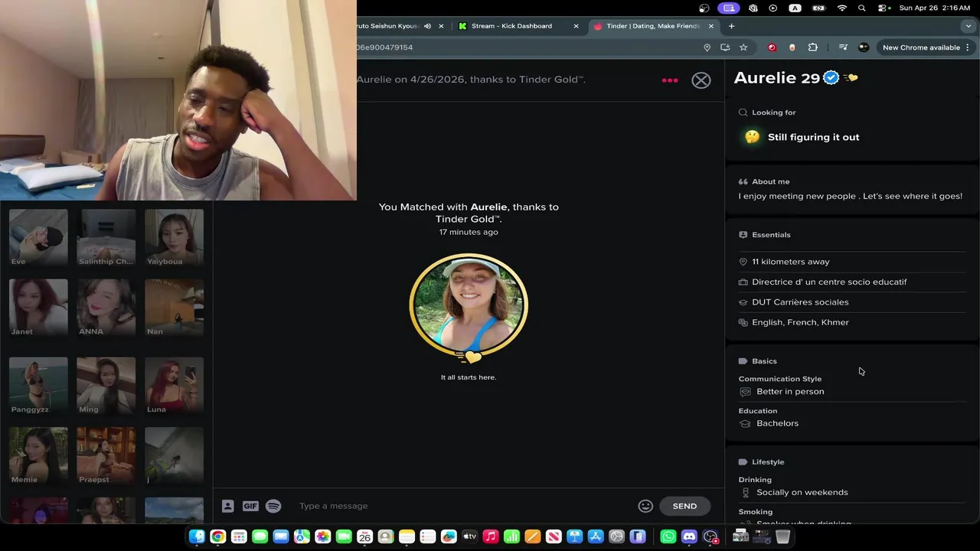Open Panggyzz match card
This screenshot has height=551, width=980.
coord(38,386)
